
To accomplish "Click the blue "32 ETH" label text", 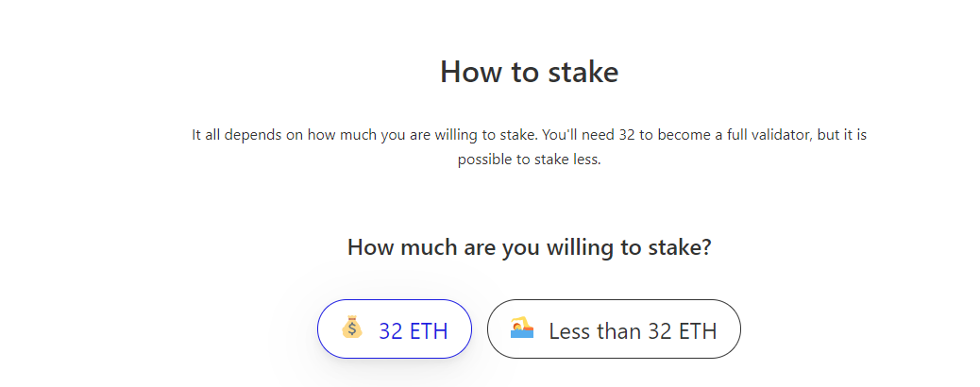I will 414,330.
